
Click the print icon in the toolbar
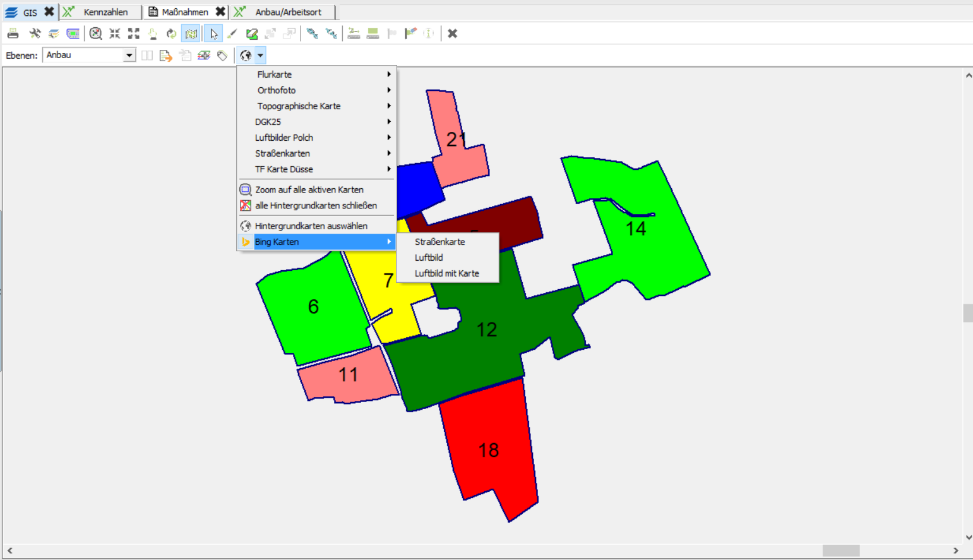pyautogui.click(x=13, y=33)
